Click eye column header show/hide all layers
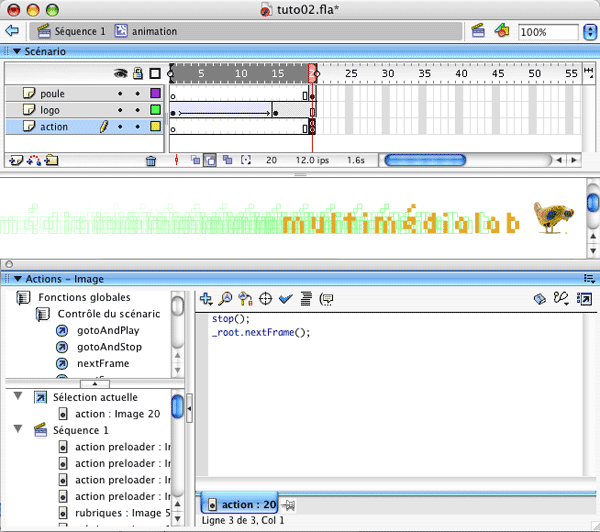 121,73
